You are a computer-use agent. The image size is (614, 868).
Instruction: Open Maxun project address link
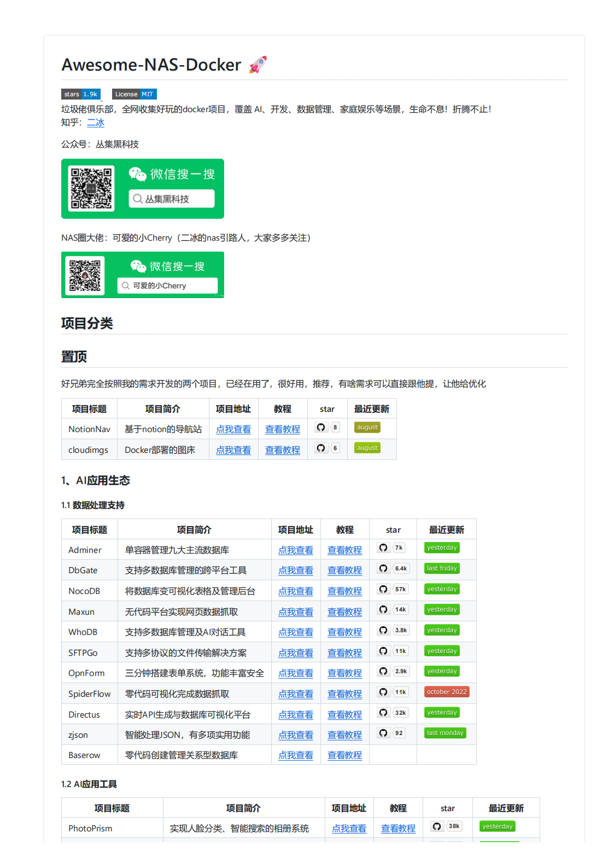(296, 612)
